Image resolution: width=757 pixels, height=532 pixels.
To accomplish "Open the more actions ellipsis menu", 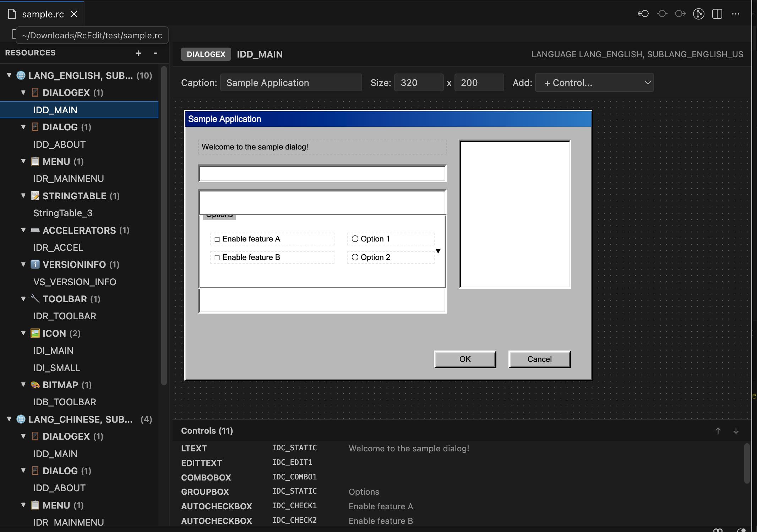I will click(x=736, y=14).
